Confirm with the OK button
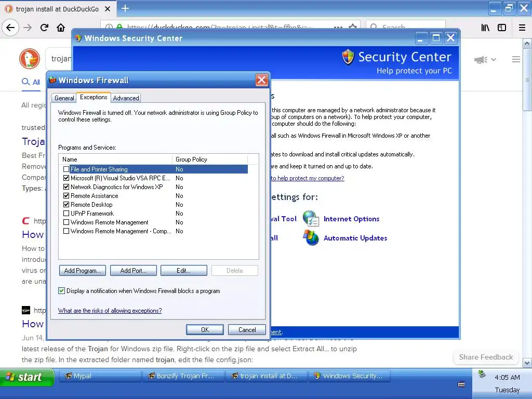This screenshot has height=399, width=532. pos(205,329)
